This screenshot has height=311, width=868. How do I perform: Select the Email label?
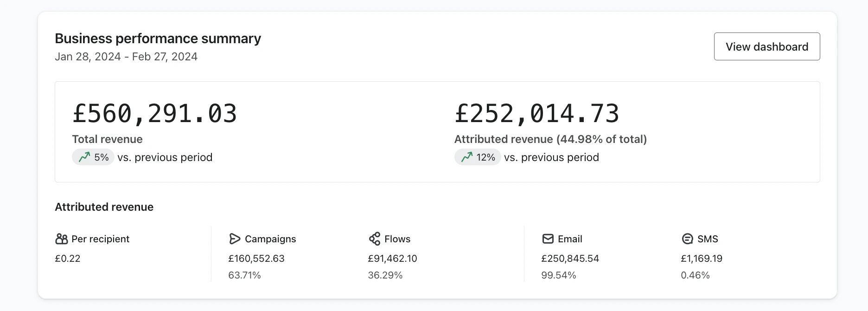tap(570, 239)
